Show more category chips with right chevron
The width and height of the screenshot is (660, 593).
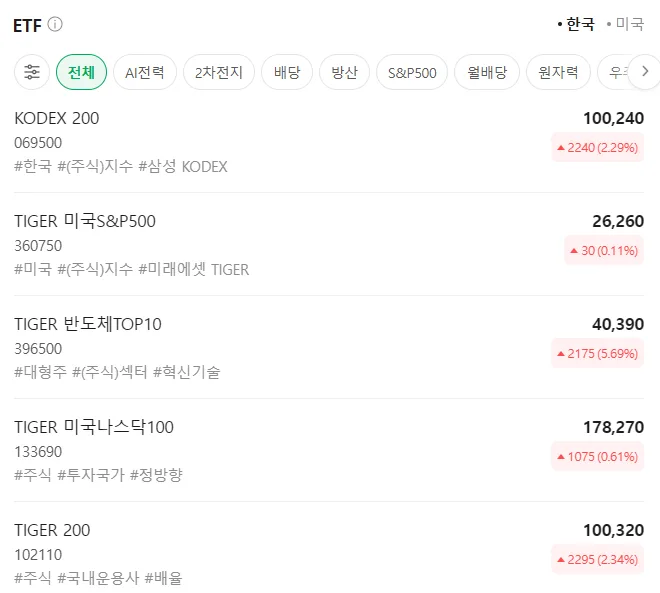(x=645, y=72)
